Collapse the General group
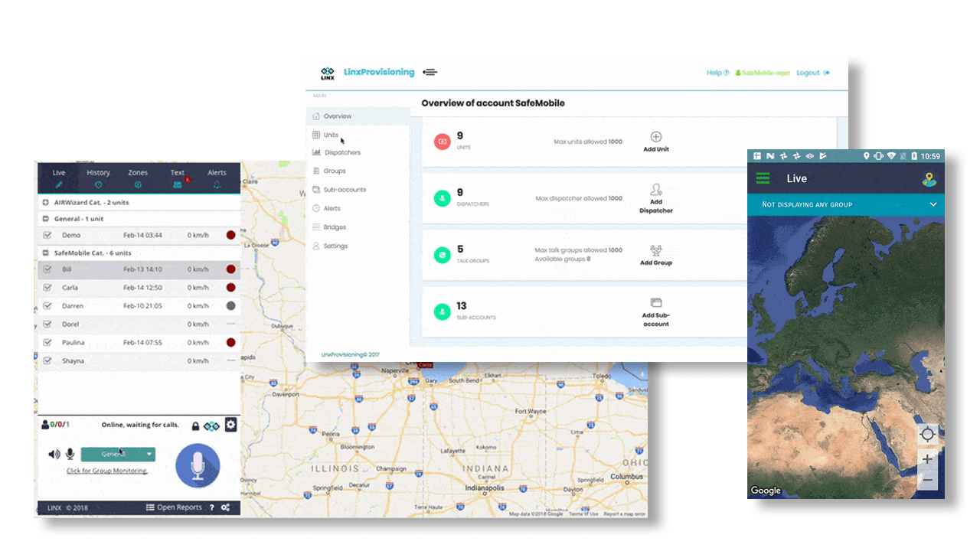The height and width of the screenshot is (551, 980). point(46,219)
